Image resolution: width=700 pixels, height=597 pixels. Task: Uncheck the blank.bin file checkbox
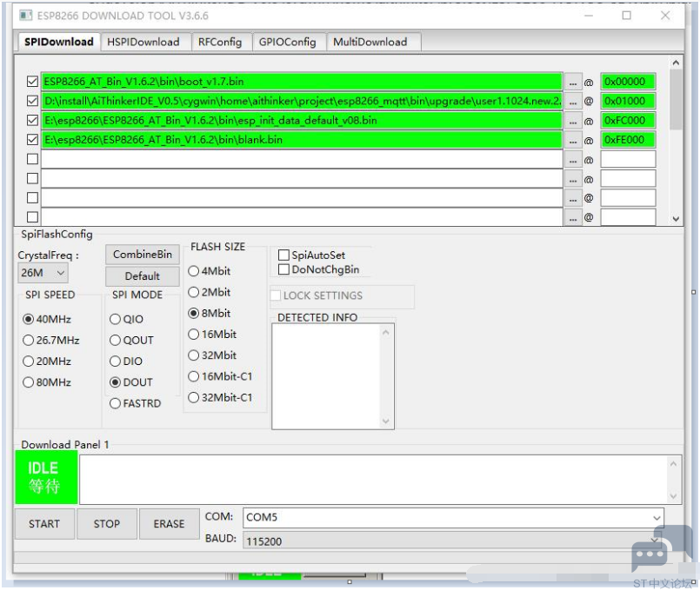32,140
